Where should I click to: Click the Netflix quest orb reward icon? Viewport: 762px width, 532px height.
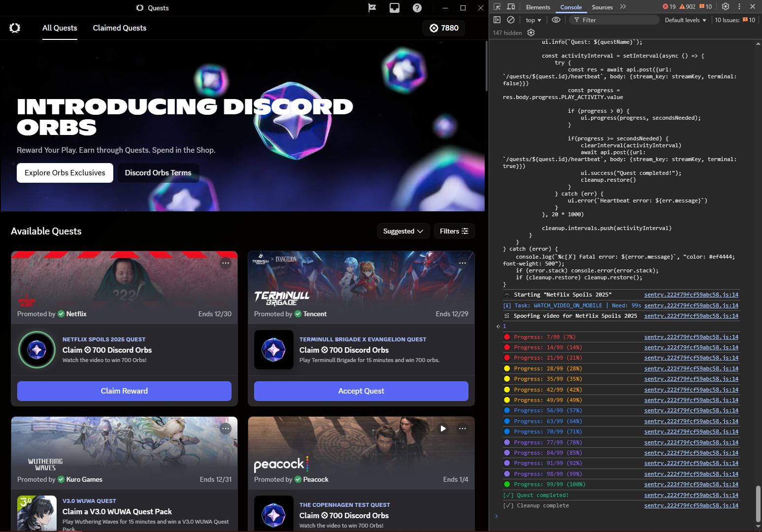coord(37,350)
